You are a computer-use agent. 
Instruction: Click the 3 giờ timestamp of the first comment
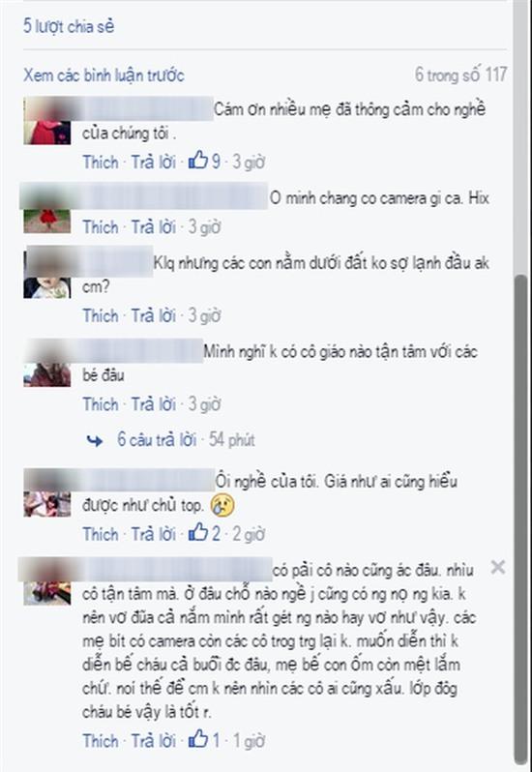click(x=249, y=162)
